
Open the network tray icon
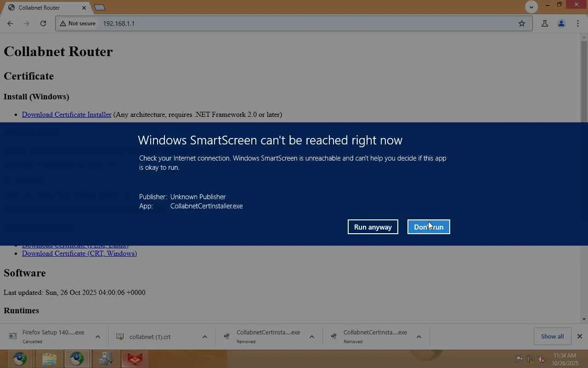pyautogui.click(x=531, y=359)
